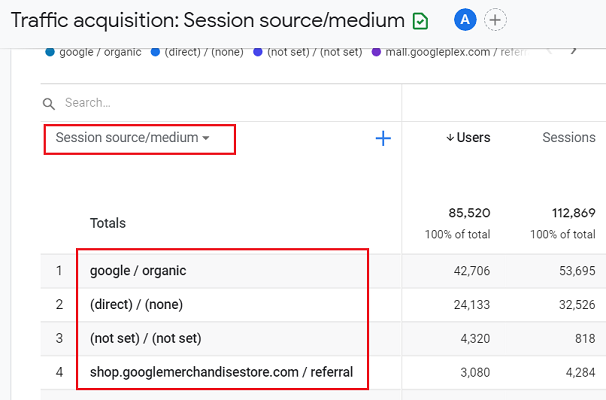This screenshot has width=606, height=400.
Task: Add a new comparison with plus circle
Action: 495,19
